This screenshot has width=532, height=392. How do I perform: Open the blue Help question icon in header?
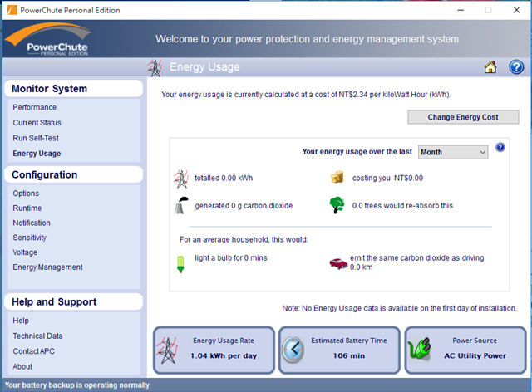pos(516,66)
